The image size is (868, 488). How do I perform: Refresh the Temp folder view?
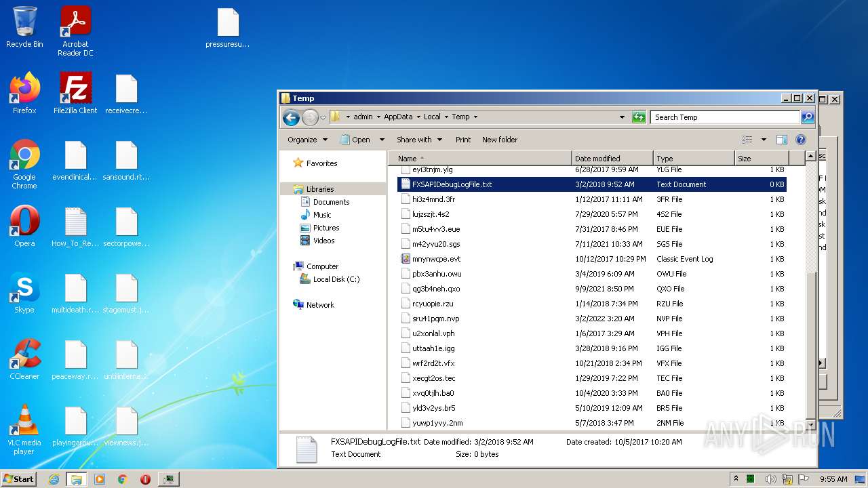638,117
